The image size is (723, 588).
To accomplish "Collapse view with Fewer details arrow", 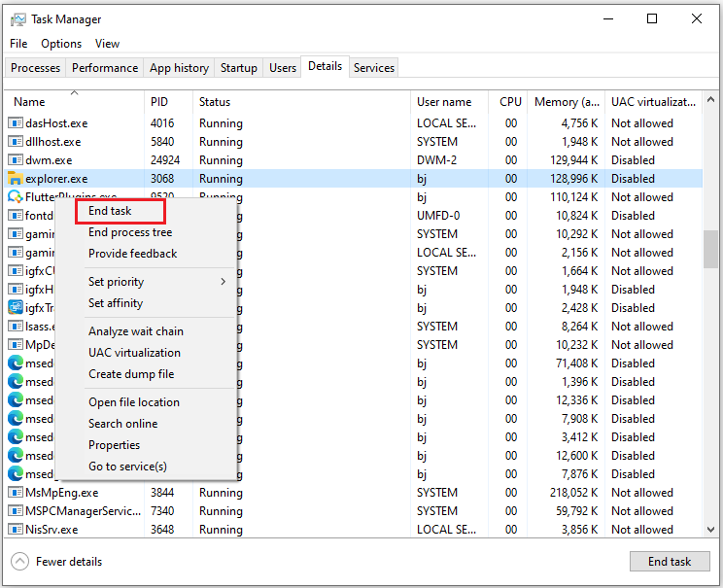I will 20,562.
